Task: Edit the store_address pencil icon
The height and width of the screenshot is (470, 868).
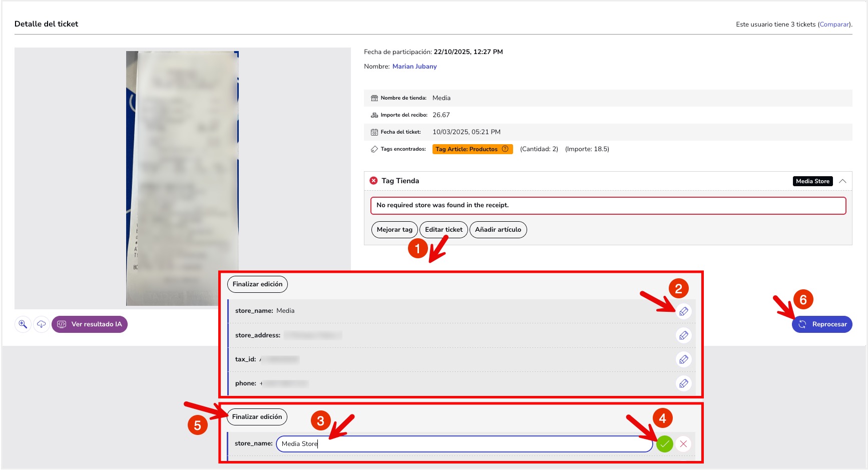Action: point(683,335)
